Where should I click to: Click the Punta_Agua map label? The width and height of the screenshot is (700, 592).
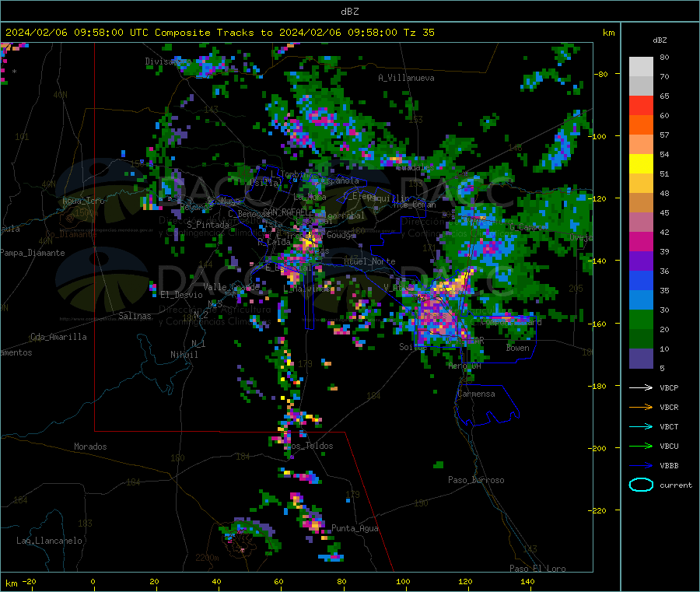pos(355,529)
